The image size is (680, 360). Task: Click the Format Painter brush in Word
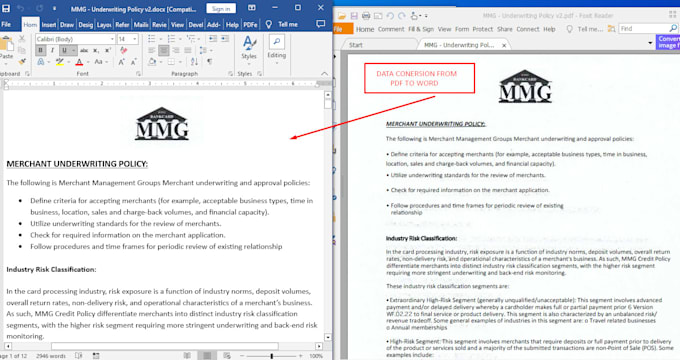tap(22, 62)
